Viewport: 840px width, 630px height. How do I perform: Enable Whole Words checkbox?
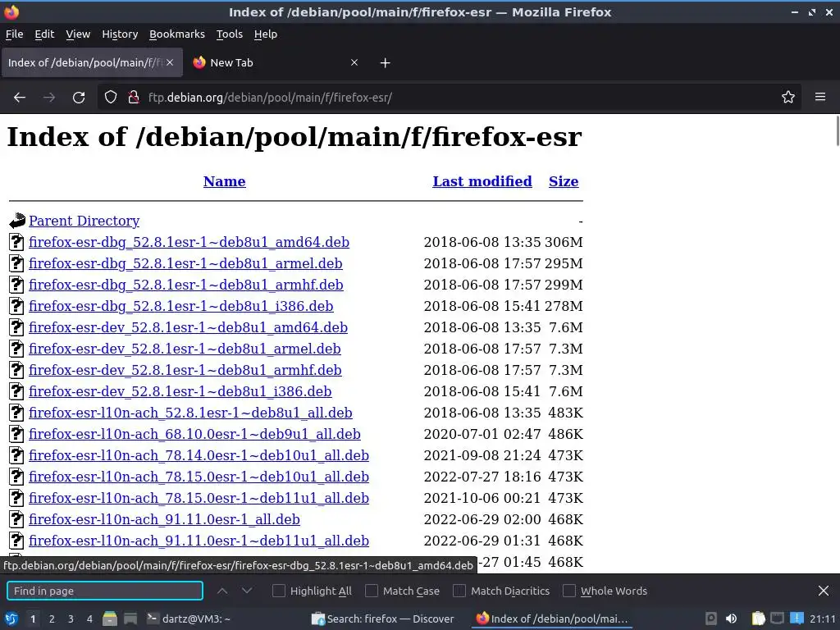(569, 591)
